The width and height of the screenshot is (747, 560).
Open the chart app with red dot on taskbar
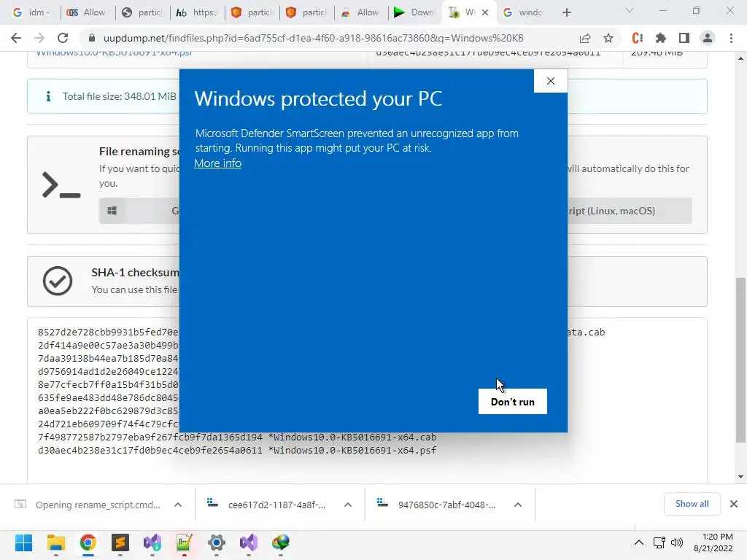(184, 542)
